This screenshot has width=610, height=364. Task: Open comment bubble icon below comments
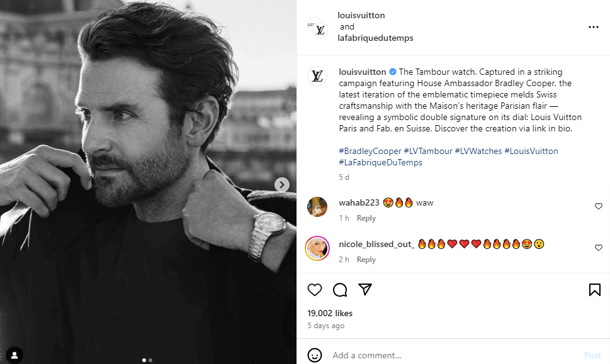point(340,290)
